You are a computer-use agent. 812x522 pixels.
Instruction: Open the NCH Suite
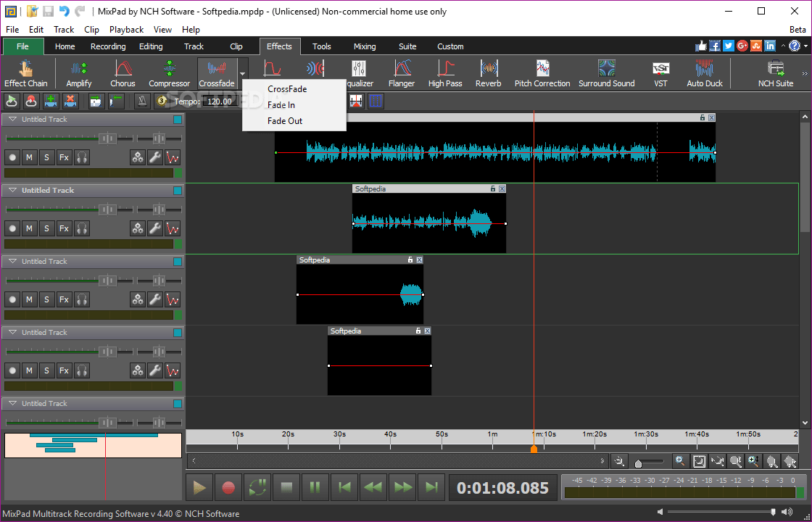pyautogui.click(x=776, y=73)
